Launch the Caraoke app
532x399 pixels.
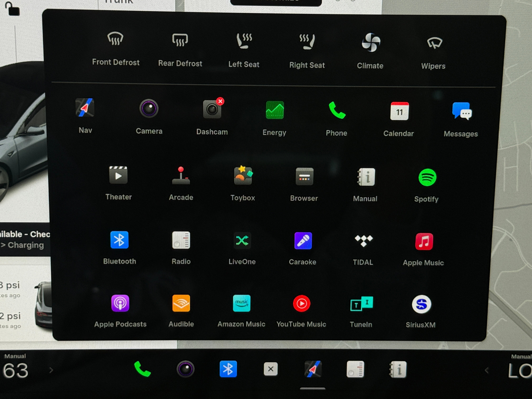(303, 241)
